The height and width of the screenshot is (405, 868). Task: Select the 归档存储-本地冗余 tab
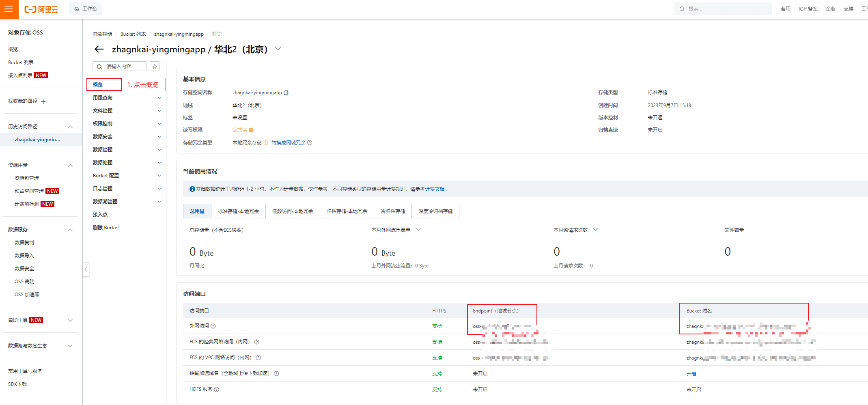(x=347, y=211)
